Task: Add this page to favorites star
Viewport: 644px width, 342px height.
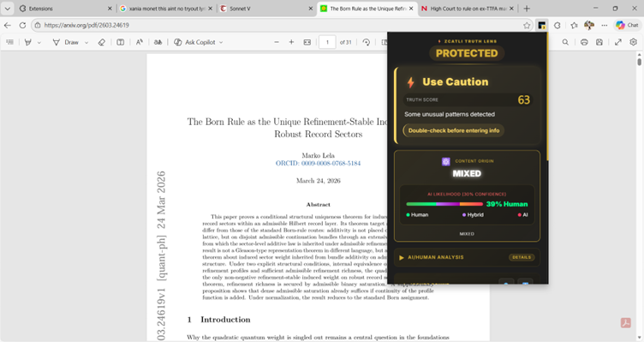Action: coord(527,26)
